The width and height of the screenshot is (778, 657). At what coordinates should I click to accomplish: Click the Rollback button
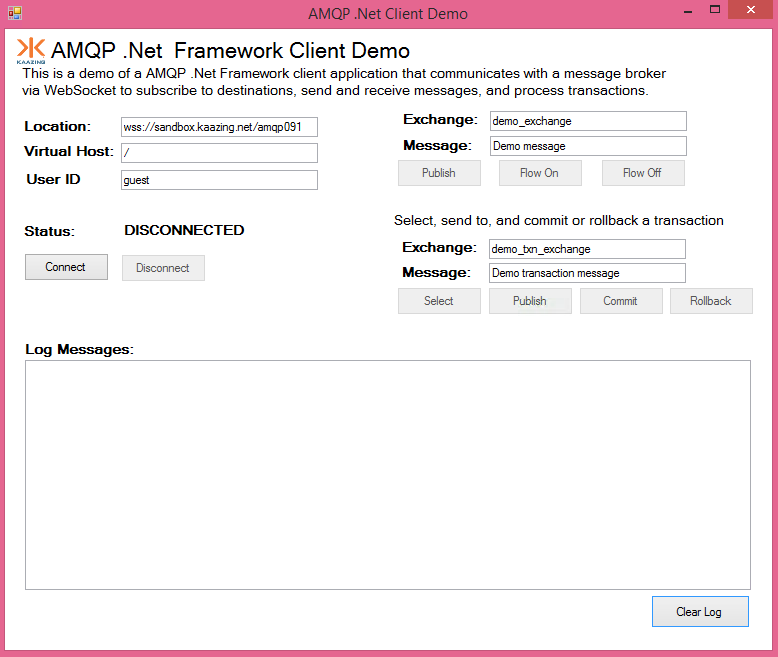click(711, 301)
